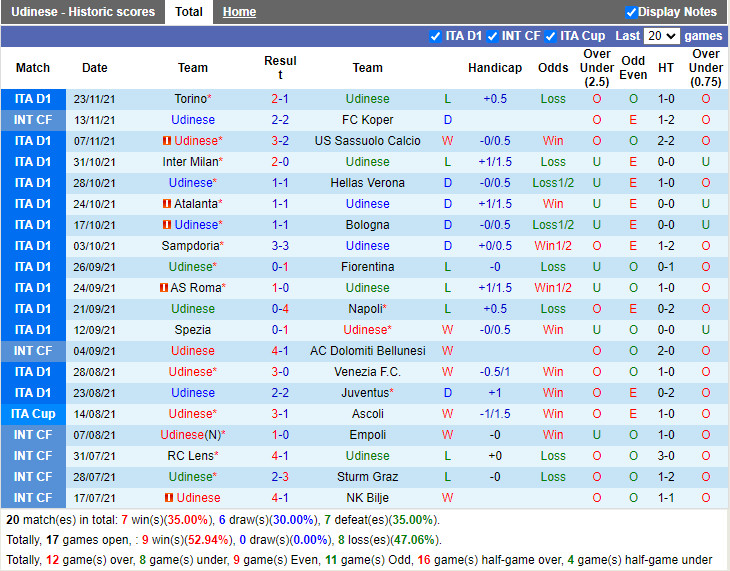
Task: Click the Fiorentina team name
Action: click(367, 267)
